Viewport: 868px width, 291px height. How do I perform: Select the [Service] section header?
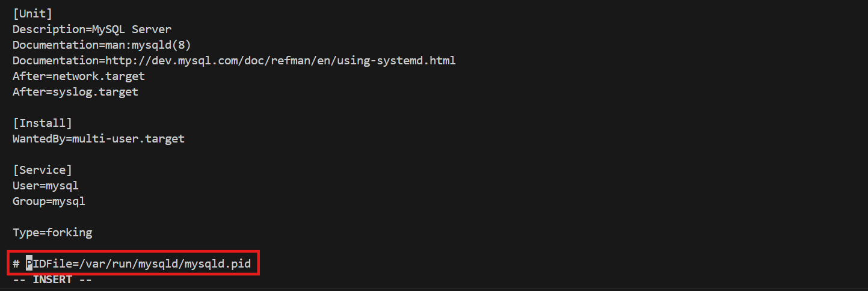(42, 170)
